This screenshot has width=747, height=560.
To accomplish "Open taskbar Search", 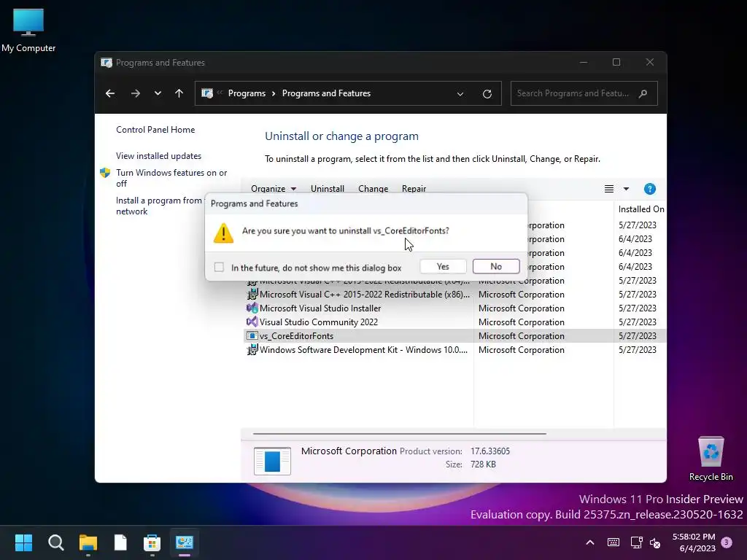I will coord(55,542).
